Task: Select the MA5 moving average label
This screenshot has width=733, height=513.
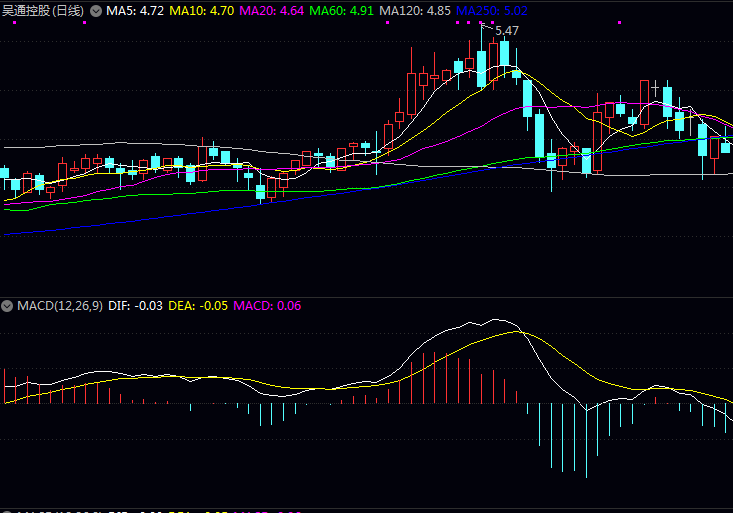Action: coord(134,10)
